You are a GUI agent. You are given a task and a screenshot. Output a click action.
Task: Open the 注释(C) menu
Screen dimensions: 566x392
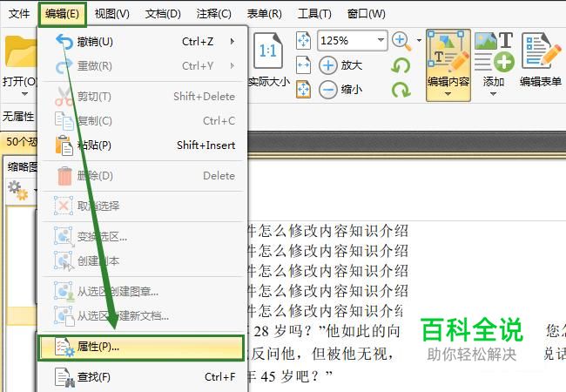pyautogui.click(x=213, y=14)
